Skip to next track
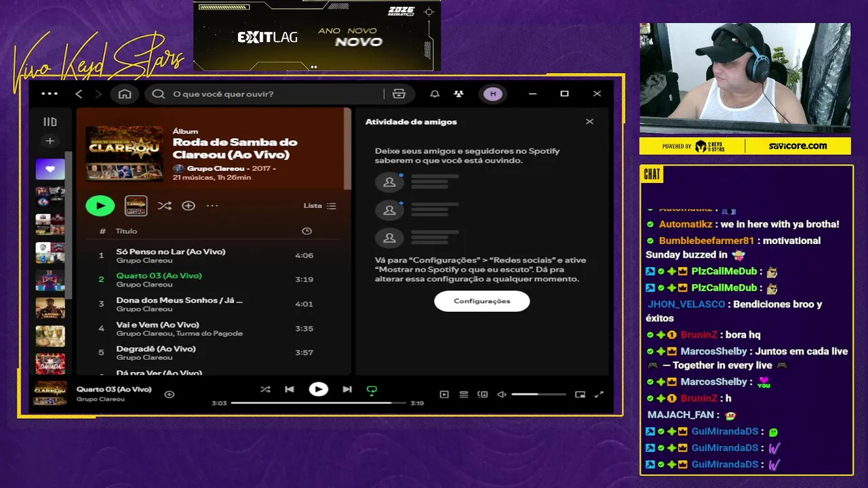868x488 pixels. (347, 389)
